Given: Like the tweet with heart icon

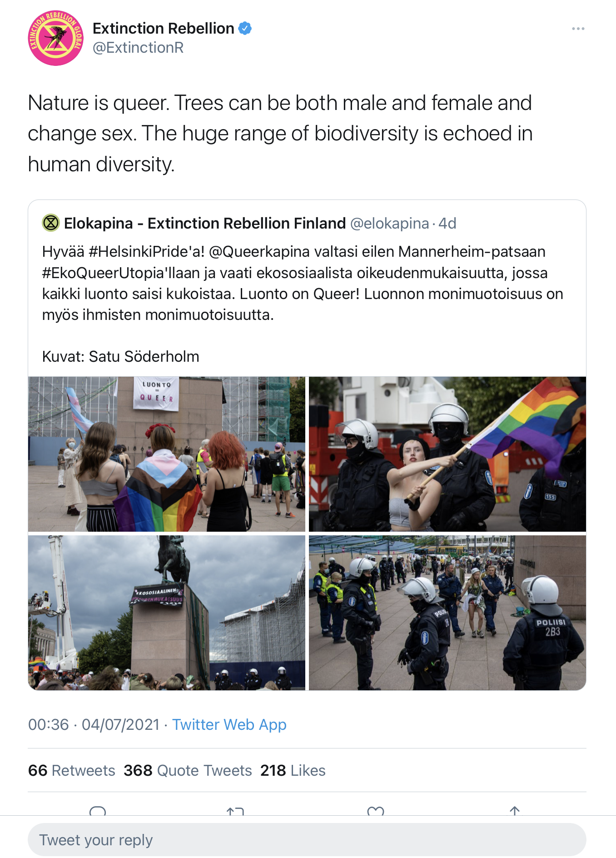Looking at the screenshot, I should tap(376, 811).
